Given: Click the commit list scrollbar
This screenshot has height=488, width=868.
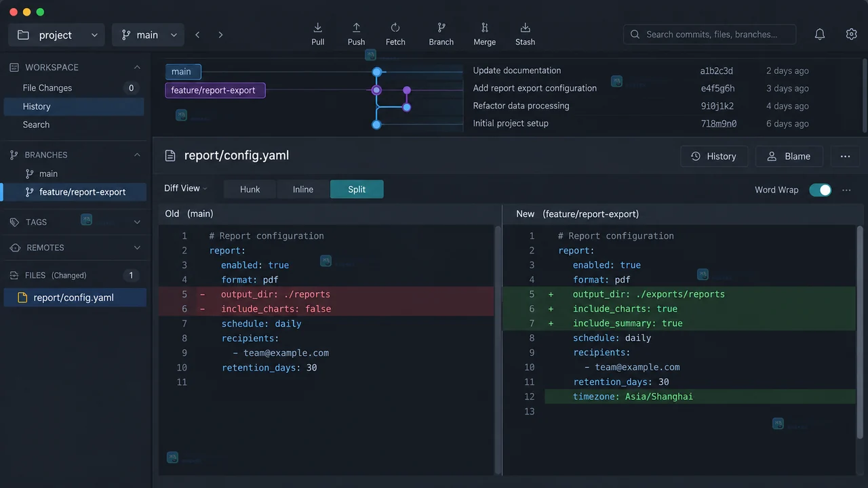Looking at the screenshot, I should pos(863,96).
